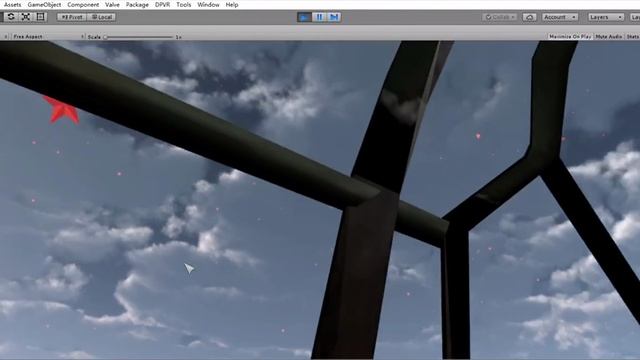
Task: Open the Assets menu
Action: pos(12,5)
